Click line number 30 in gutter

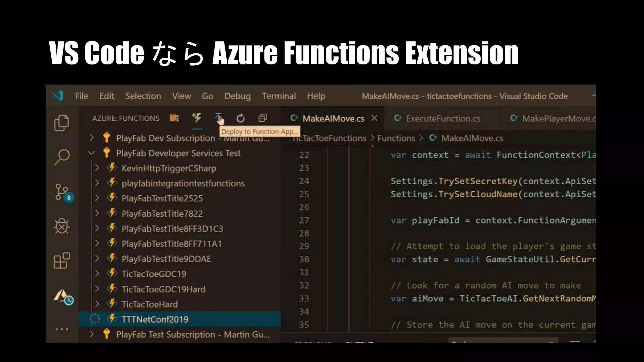pyautogui.click(x=304, y=259)
